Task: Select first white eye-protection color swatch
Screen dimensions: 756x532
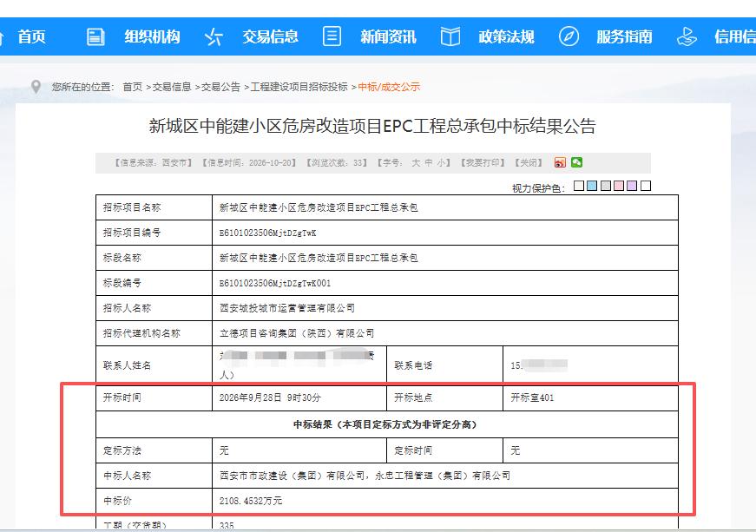Action: (x=579, y=186)
